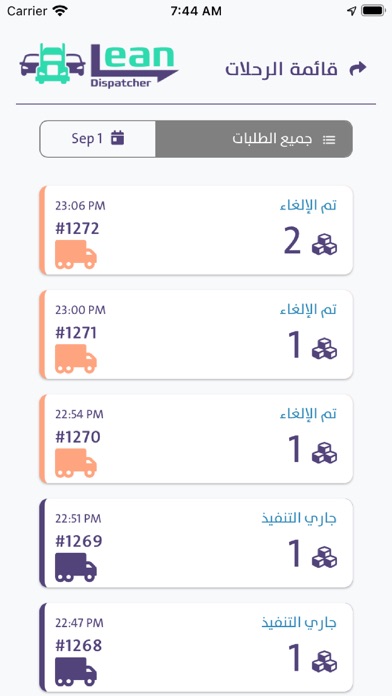
Task: Open order card #1271
Action: 196,335
